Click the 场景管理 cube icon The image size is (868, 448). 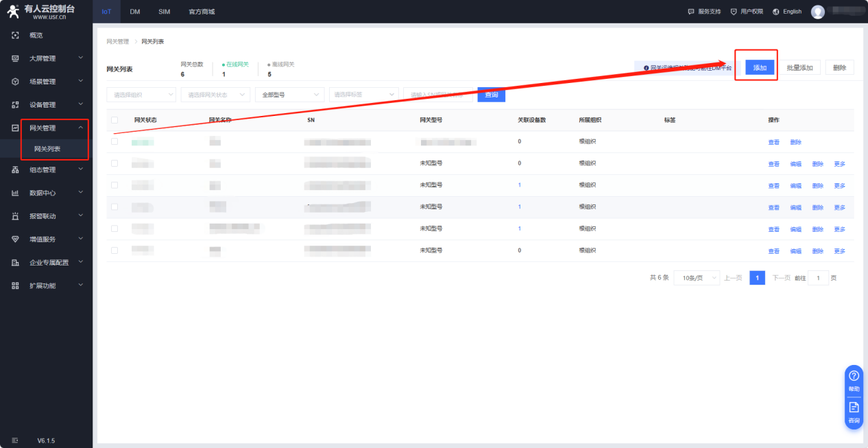click(15, 82)
